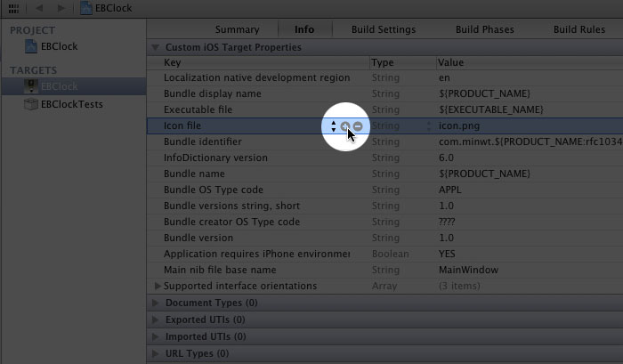This screenshot has width=623, height=364.
Task: Select the EBClock target label
Action: coord(60,86)
